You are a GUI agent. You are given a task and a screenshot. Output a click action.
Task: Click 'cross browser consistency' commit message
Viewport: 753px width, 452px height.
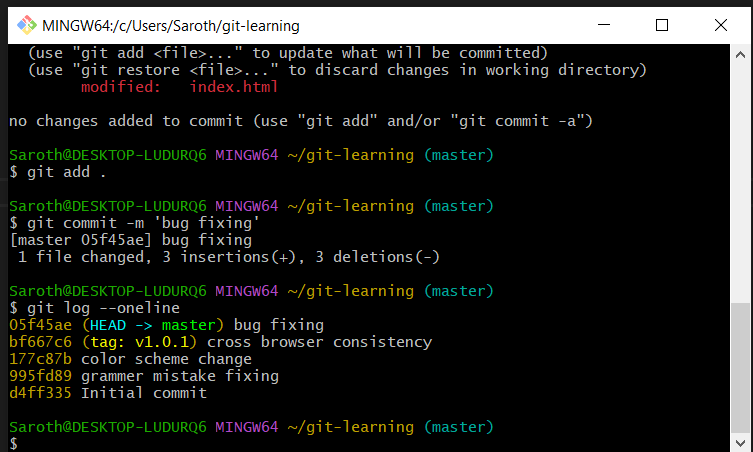point(319,342)
